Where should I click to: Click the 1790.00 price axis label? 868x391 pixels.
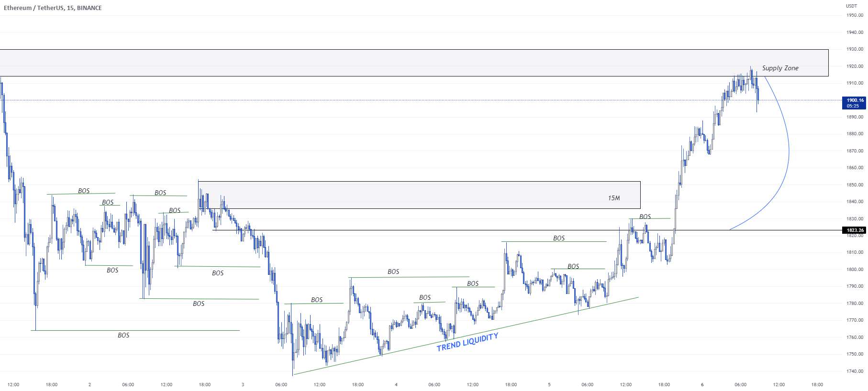(x=855, y=286)
